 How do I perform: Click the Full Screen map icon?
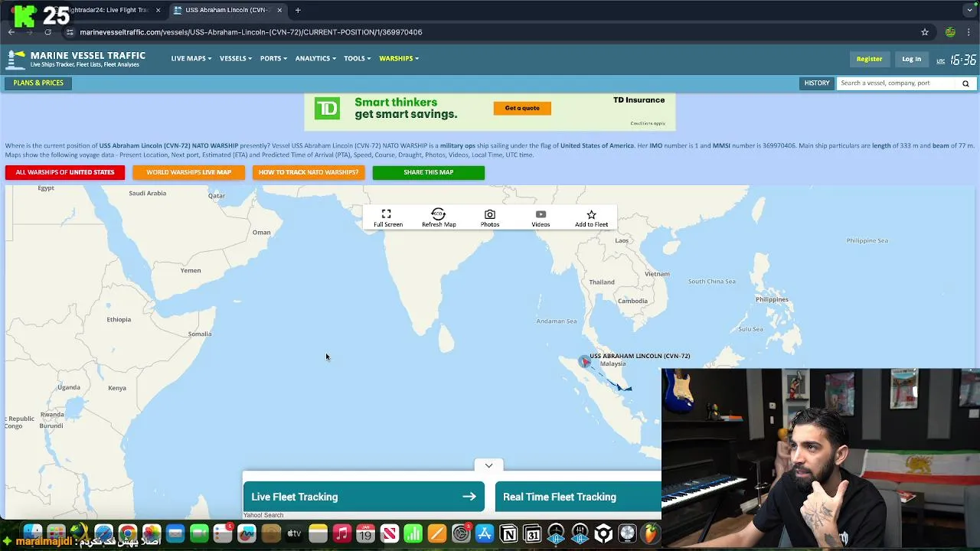pyautogui.click(x=387, y=214)
